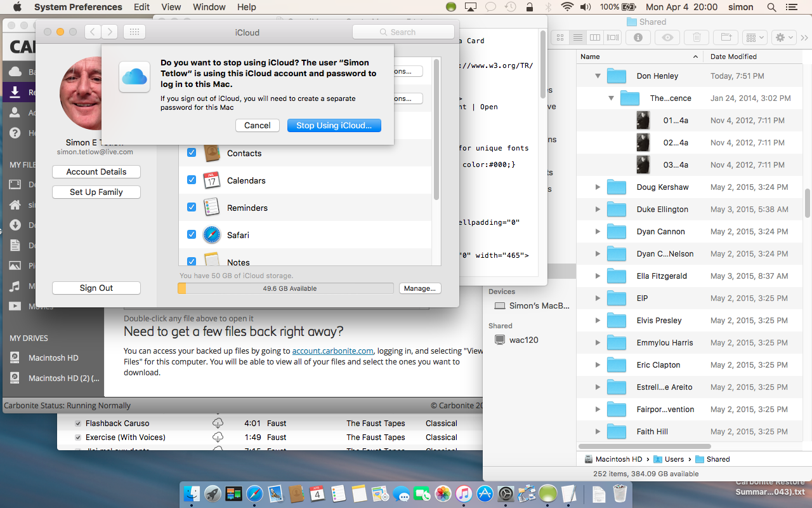Click the Set Up Family button
The image size is (812, 508).
pyautogui.click(x=96, y=192)
